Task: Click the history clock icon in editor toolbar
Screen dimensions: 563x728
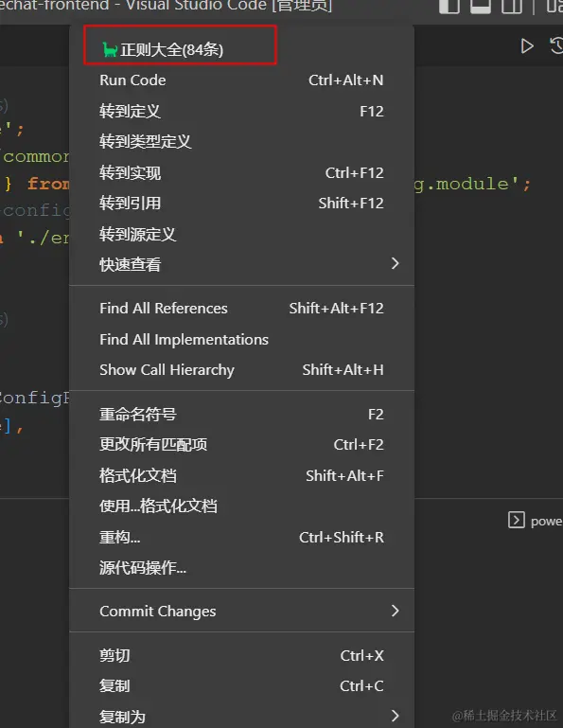Action: (x=556, y=45)
